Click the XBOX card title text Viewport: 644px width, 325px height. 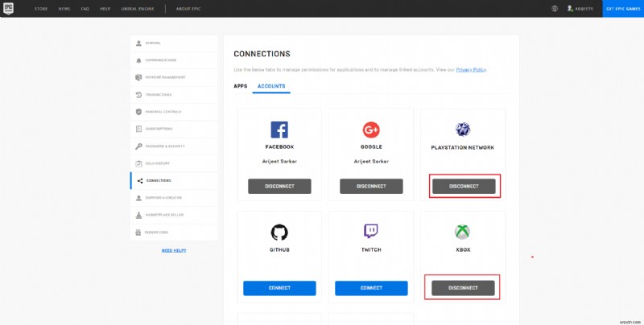463,249
